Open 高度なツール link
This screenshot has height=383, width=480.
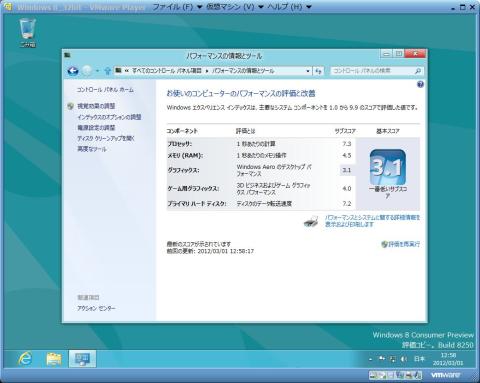[92, 149]
